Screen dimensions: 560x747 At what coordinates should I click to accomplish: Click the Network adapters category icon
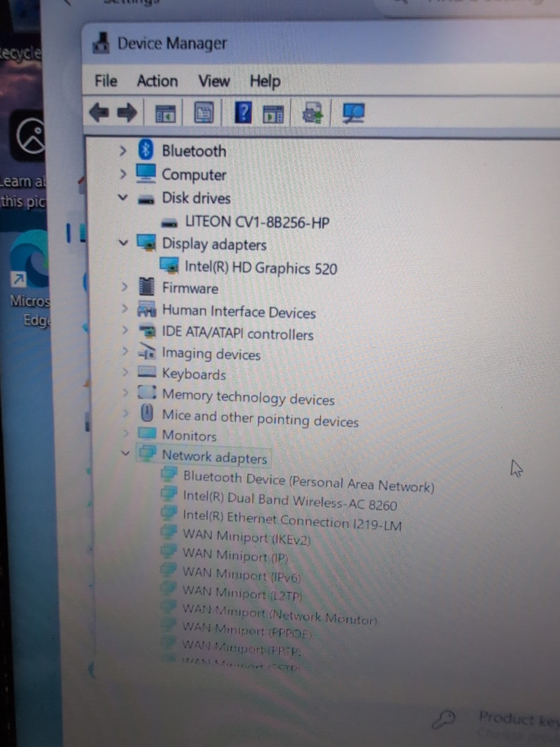(x=147, y=453)
